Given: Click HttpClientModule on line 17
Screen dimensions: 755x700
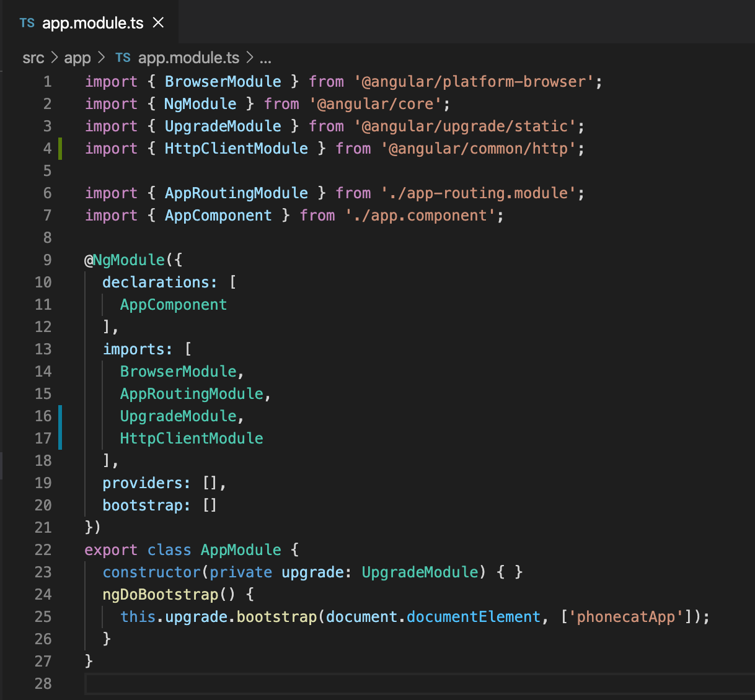Looking at the screenshot, I should coord(192,439).
